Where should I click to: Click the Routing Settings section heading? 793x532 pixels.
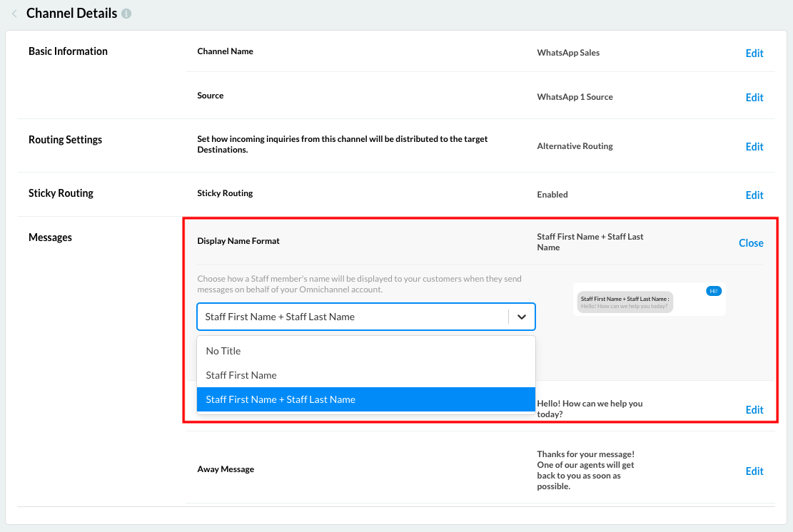[65, 140]
